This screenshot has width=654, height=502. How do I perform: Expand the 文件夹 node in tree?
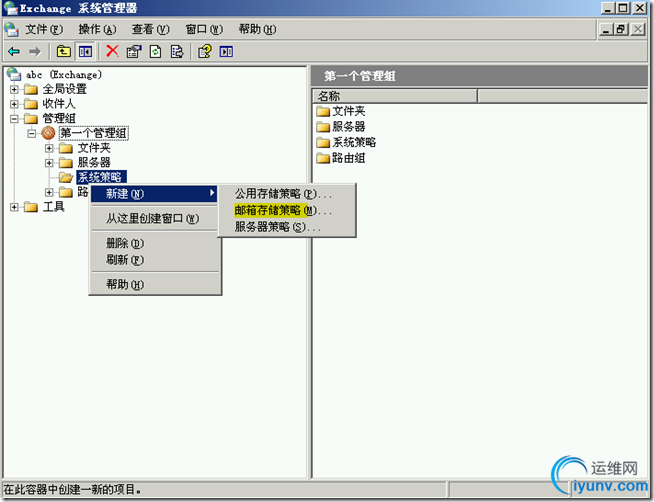49,148
